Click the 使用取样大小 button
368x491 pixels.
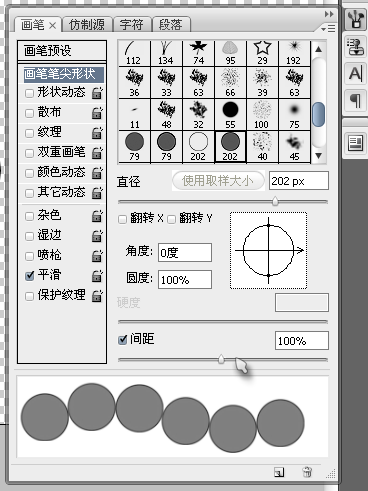218,181
